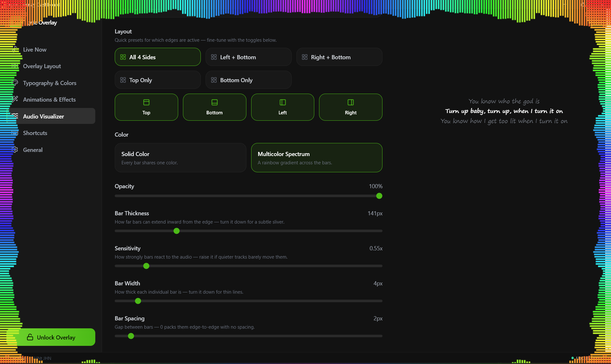Click the Unlock Overlay button
The height and width of the screenshot is (364, 611).
coord(51,337)
